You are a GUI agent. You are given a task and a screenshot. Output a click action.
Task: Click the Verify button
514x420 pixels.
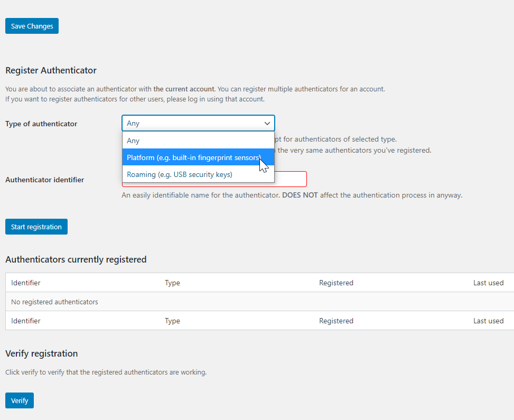20,400
